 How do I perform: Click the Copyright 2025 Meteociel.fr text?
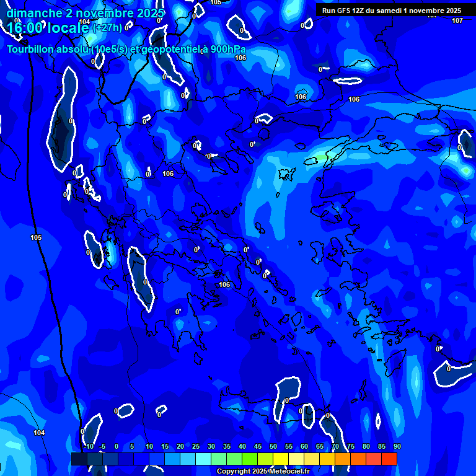pos(263,471)
